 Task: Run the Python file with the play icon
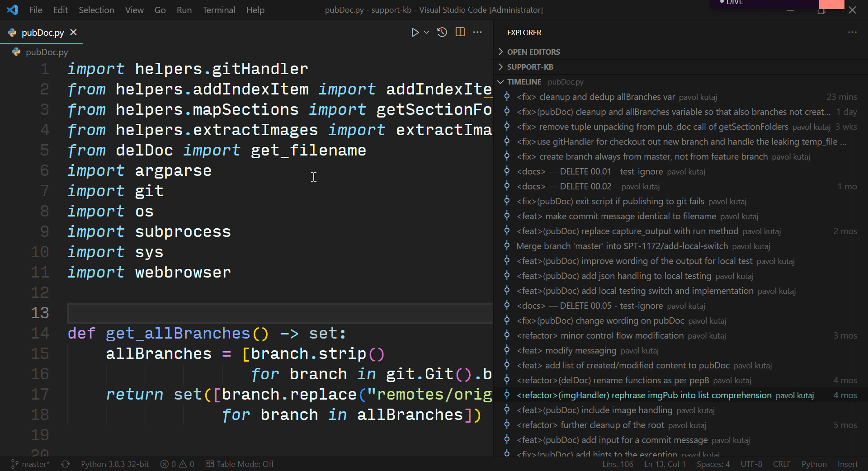[415, 32]
